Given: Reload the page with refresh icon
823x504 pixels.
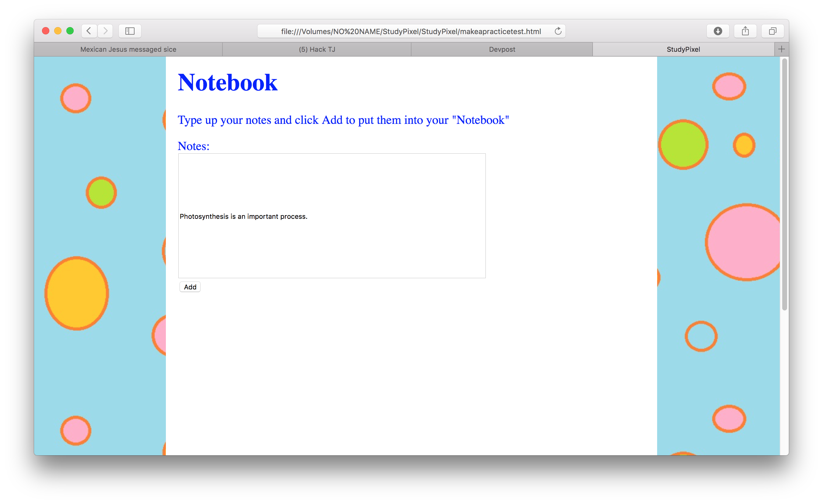Looking at the screenshot, I should (x=558, y=31).
